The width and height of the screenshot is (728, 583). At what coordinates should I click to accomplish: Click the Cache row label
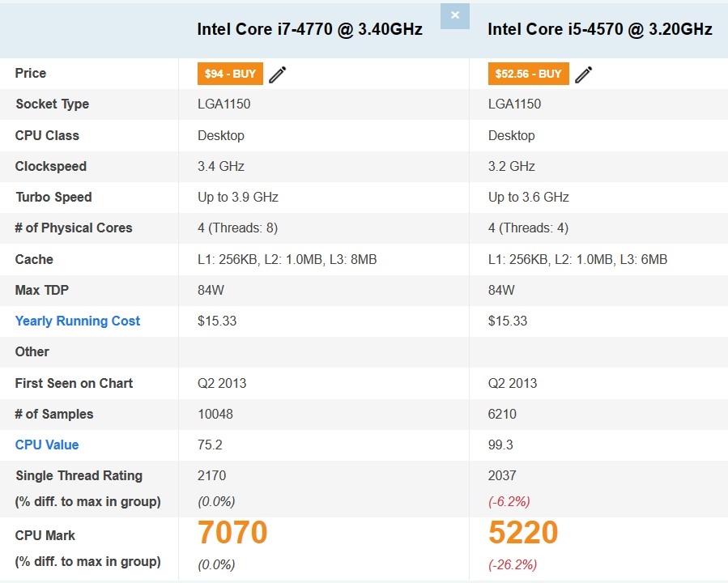[34, 259]
